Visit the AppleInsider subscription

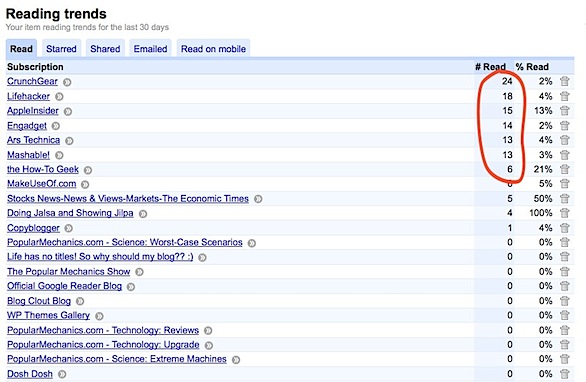[33, 111]
